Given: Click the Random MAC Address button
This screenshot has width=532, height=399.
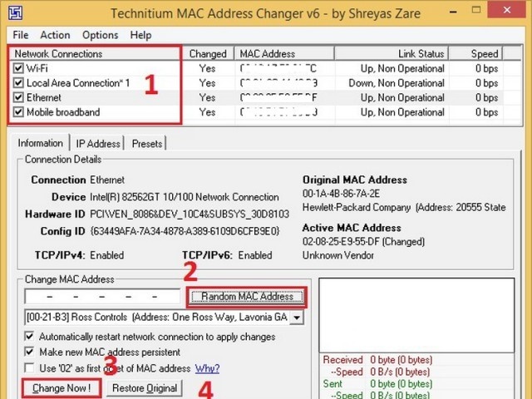Looking at the screenshot, I should pos(247,297).
